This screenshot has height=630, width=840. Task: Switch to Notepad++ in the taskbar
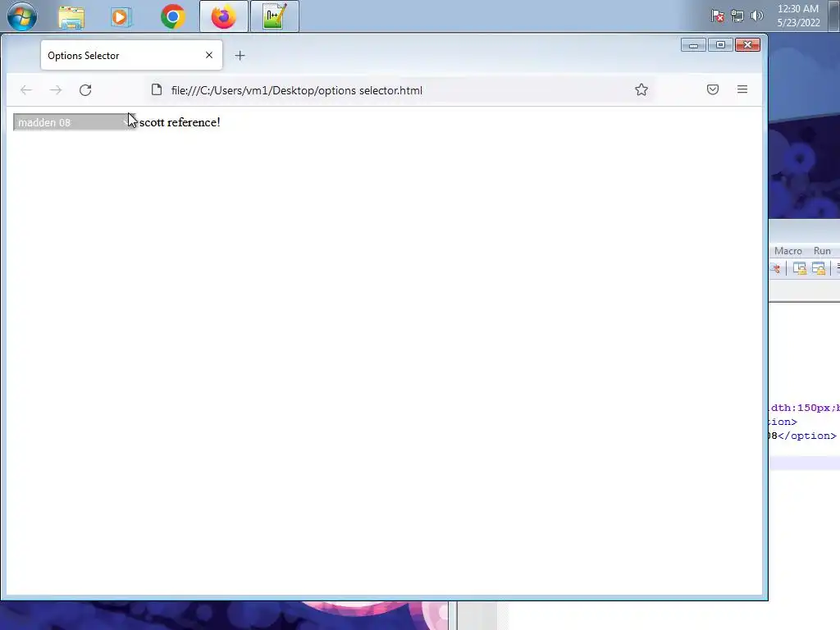274,16
